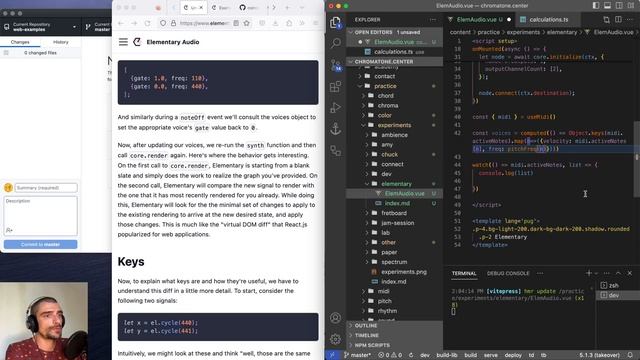The height and width of the screenshot is (360, 640).
Task: Run the deploy task in status bar
Action: point(513,355)
